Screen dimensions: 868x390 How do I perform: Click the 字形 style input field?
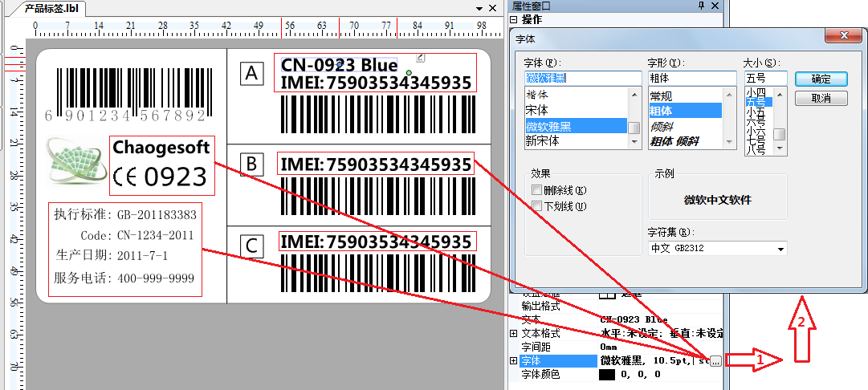[692, 78]
